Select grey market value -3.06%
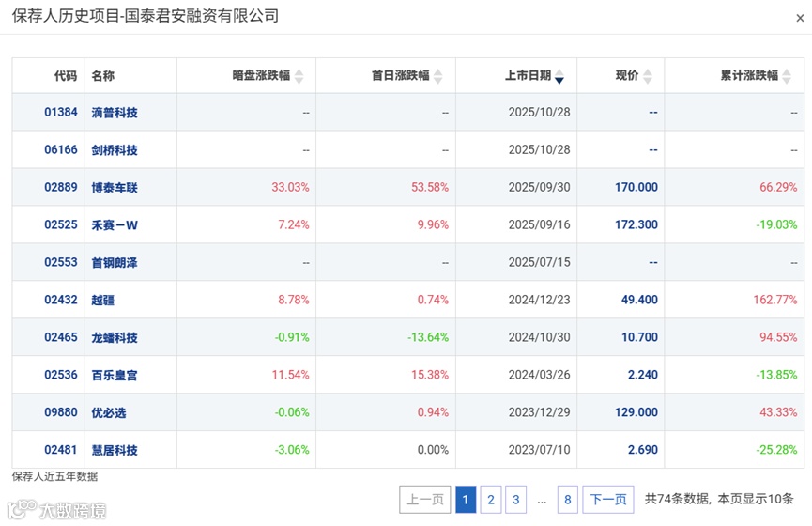Image resolution: width=812 pixels, height=526 pixels. tap(292, 449)
